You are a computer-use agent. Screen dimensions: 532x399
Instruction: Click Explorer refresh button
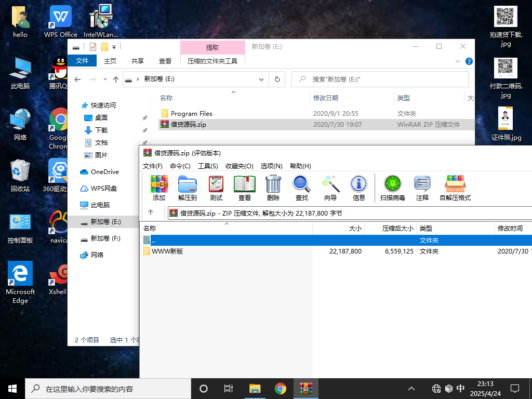pyautogui.click(x=277, y=79)
